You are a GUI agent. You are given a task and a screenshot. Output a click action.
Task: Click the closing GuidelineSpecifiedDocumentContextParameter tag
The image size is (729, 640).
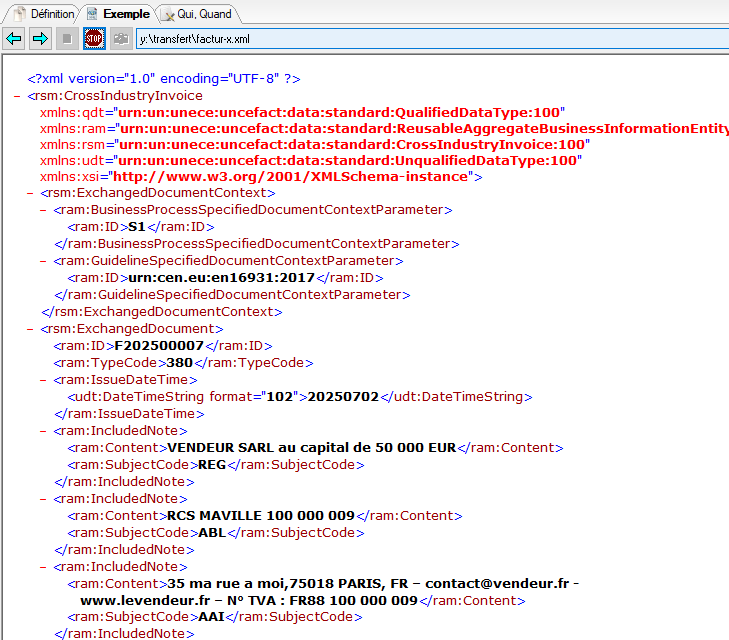(x=232, y=295)
